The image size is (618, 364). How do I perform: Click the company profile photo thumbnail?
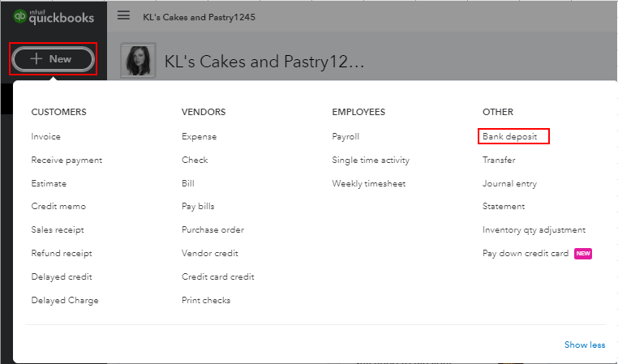[138, 61]
